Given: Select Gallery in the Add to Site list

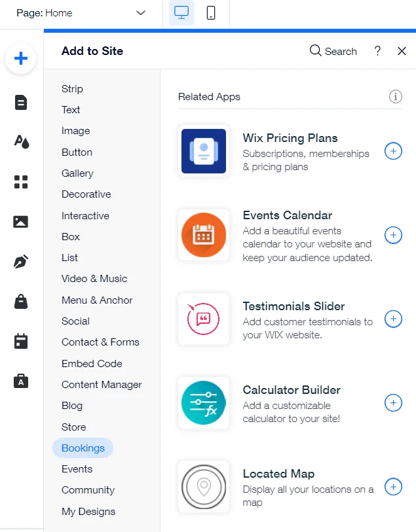Looking at the screenshot, I should pyautogui.click(x=77, y=173).
